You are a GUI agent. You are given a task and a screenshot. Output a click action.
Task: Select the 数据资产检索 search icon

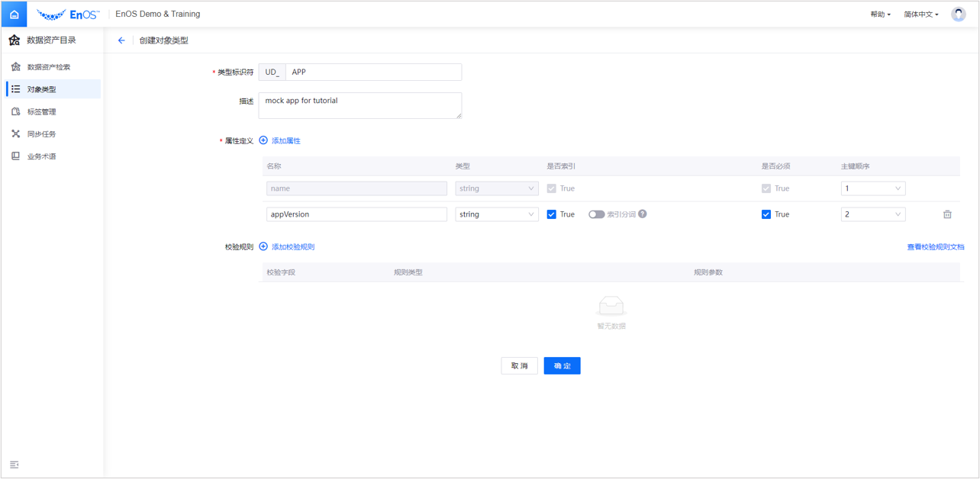pyautogui.click(x=50, y=66)
